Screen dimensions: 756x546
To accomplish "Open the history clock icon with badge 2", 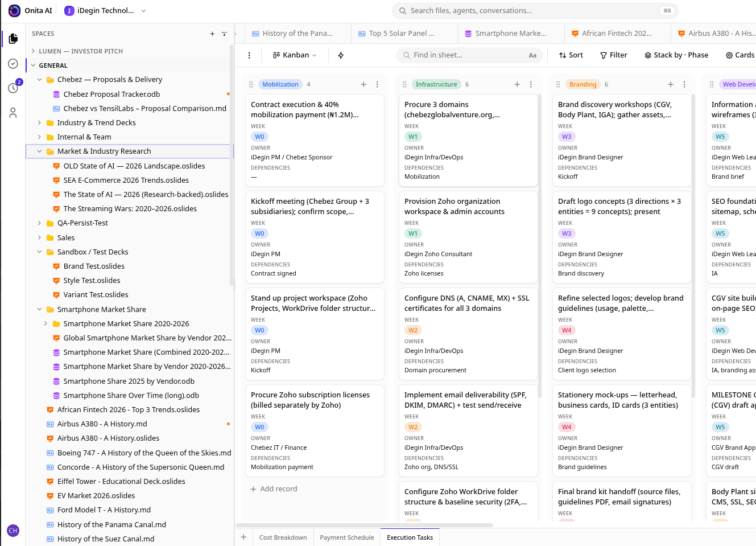I will click(13, 88).
